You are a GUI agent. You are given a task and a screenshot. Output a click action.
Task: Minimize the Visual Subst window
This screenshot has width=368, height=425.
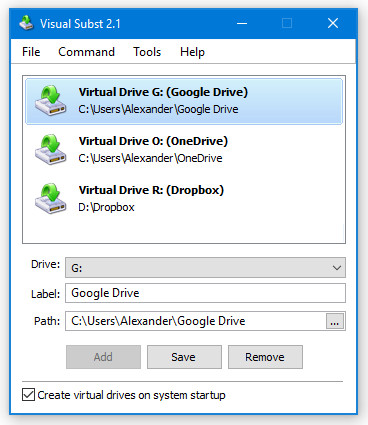click(242, 23)
